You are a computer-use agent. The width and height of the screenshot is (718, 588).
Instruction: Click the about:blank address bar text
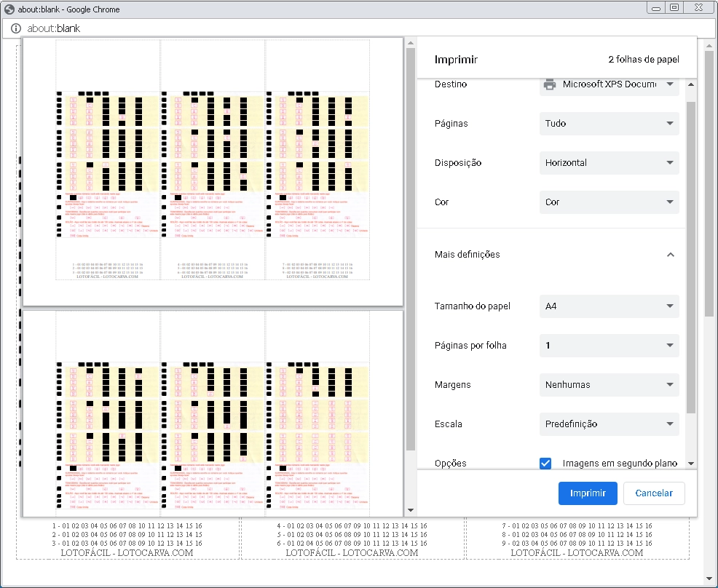tap(54, 28)
